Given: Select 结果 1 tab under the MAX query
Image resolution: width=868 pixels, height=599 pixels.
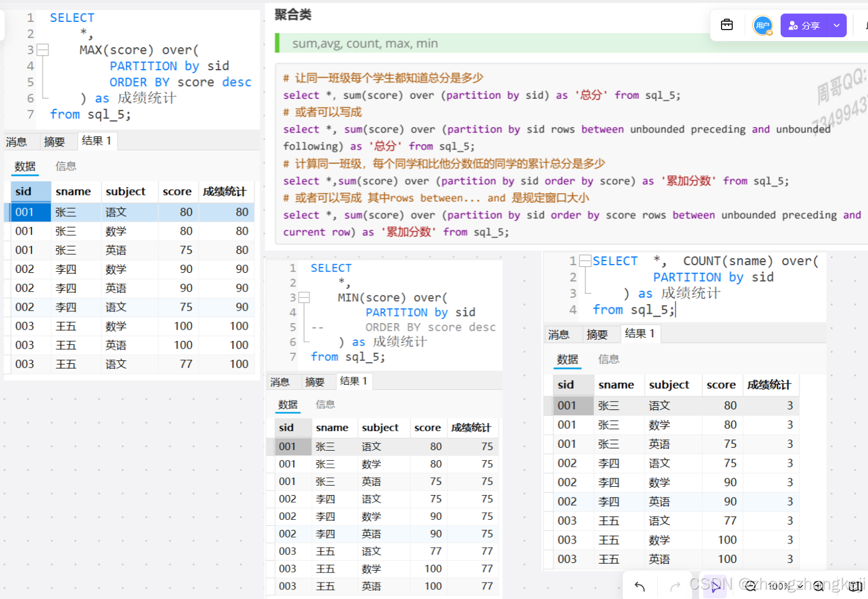Looking at the screenshot, I should tap(97, 141).
